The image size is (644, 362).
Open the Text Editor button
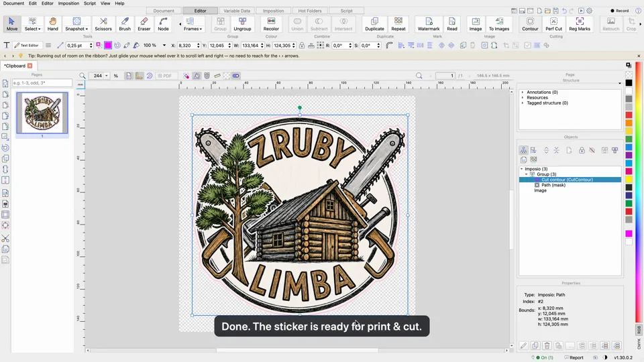[27, 45]
